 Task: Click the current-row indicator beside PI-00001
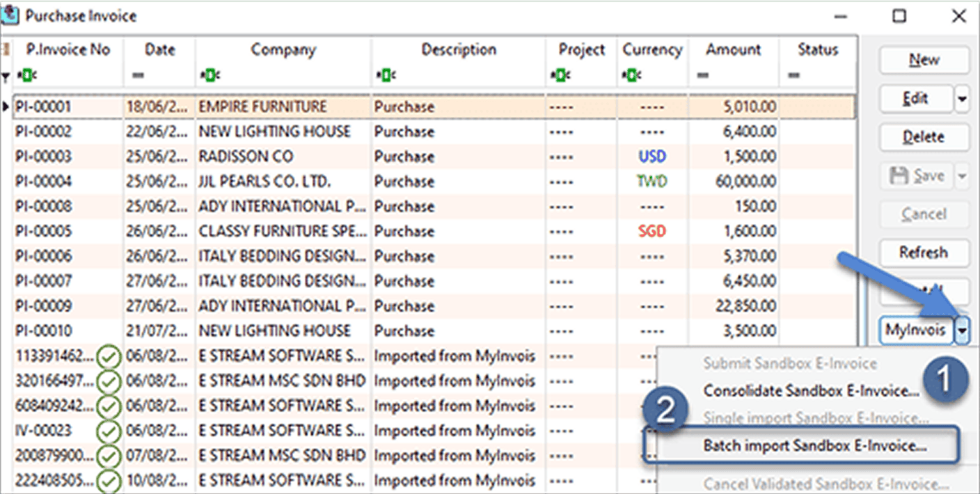tap(6, 106)
